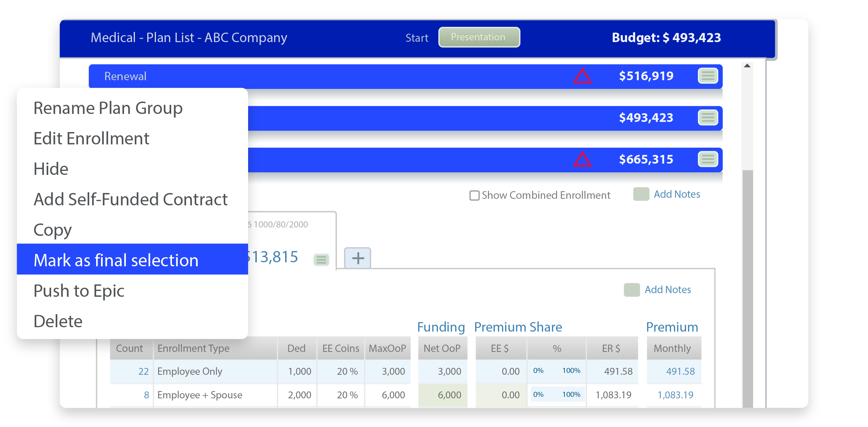Select Hide from the context menu
868x427 pixels.
tap(132, 169)
